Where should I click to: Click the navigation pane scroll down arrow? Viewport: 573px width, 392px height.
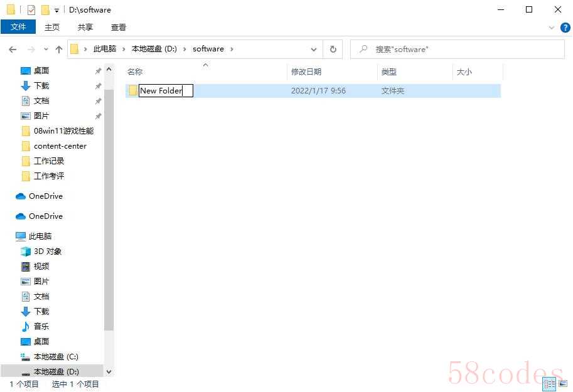point(109,372)
